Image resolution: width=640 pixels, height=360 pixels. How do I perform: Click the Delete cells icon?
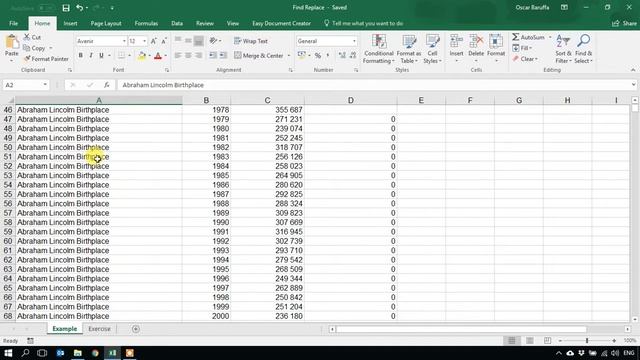[476, 41]
